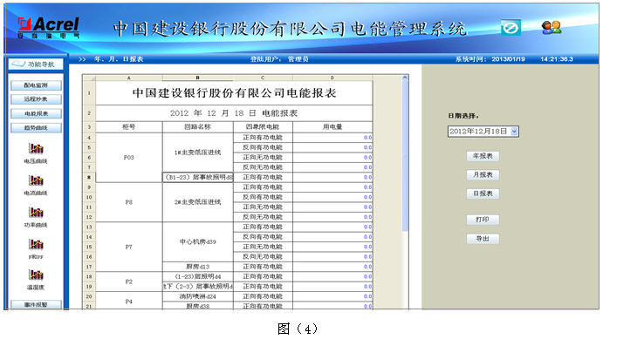Open the 电压曲线 chart icon
The width and height of the screenshot is (644, 346).
tap(36, 148)
